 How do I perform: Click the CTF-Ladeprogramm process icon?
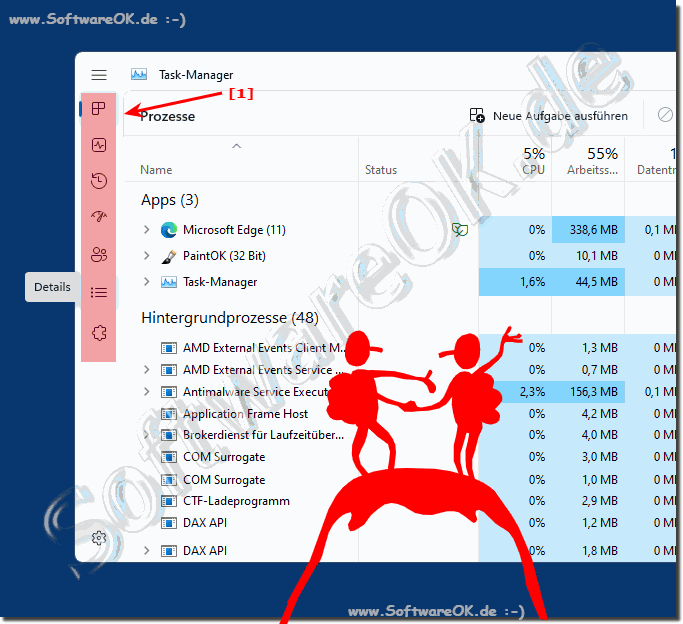tap(169, 501)
